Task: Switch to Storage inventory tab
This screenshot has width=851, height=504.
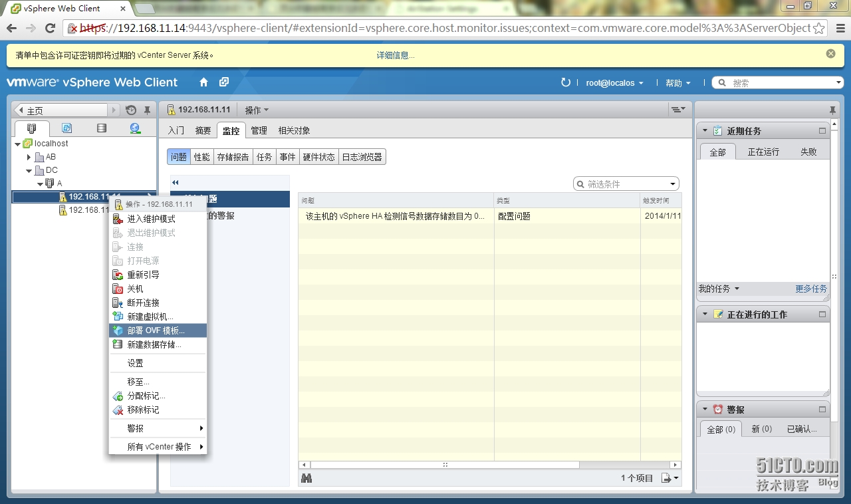Action: [101, 128]
